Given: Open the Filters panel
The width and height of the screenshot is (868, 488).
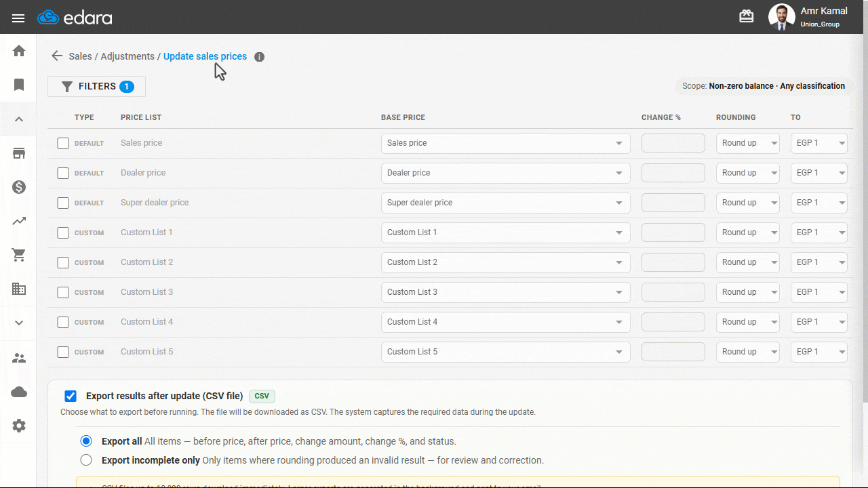Looking at the screenshot, I should 96,87.
